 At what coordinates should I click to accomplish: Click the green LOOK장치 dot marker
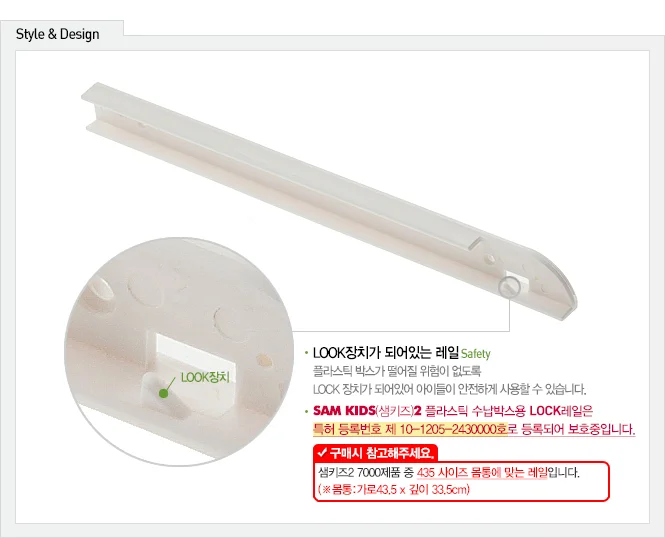[x=163, y=393]
